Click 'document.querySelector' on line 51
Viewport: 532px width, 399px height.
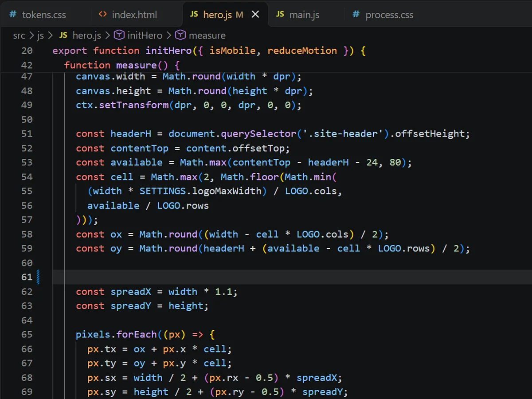232,134
